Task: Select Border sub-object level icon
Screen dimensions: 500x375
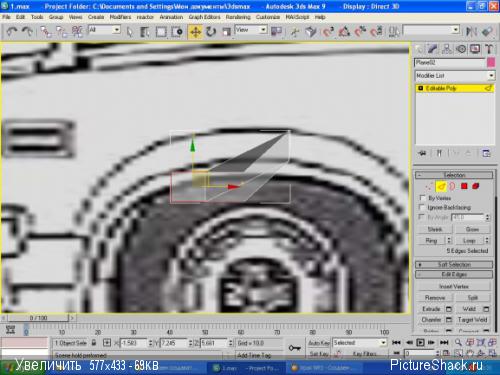Action: (x=452, y=186)
